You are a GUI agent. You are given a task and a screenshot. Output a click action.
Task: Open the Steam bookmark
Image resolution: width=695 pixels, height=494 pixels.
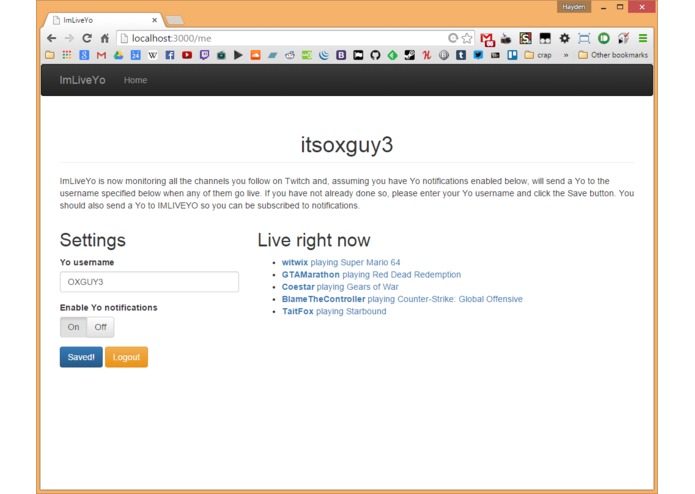pyautogui.click(x=410, y=55)
